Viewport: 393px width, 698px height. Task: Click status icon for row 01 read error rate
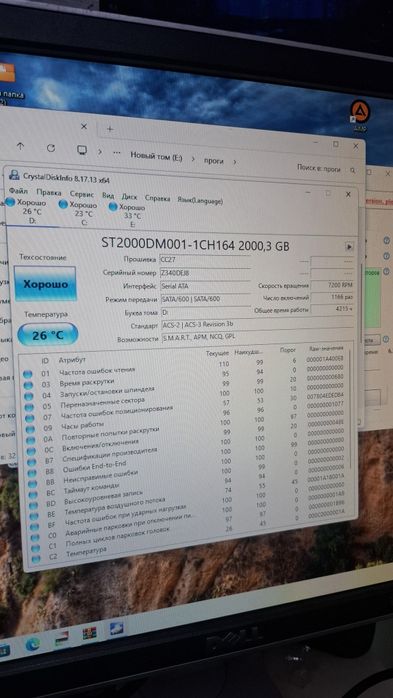[28, 374]
